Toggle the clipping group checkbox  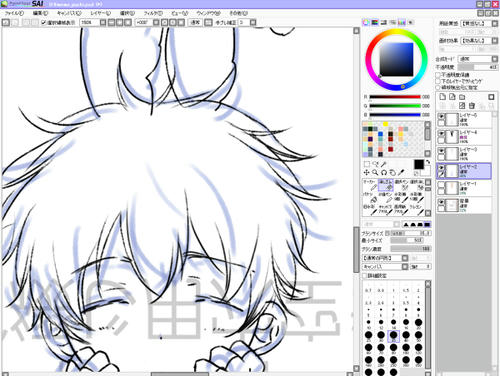pos(438,81)
